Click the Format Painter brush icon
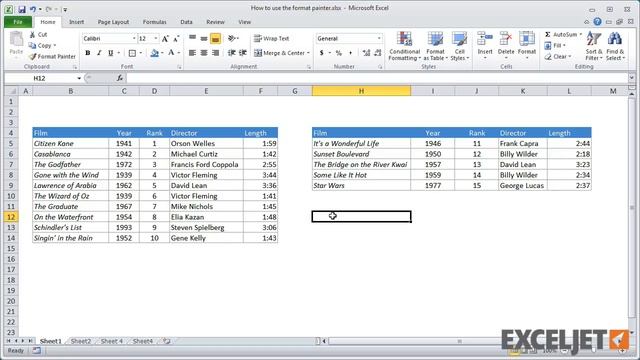This screenshot has height=360, width=640. 33,57
